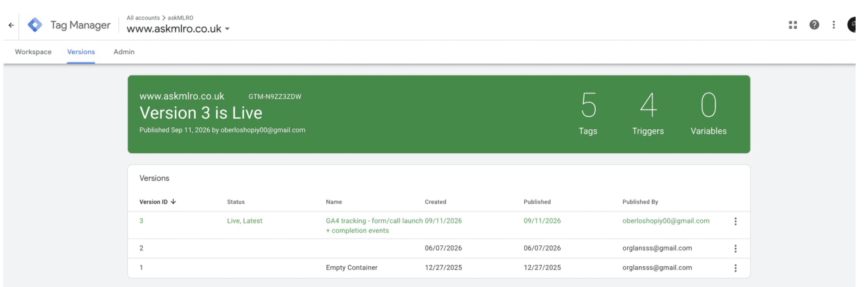Open the more actions menu for version 1
The width and height of the screenshot is (868, 287).
pos(736,268)
